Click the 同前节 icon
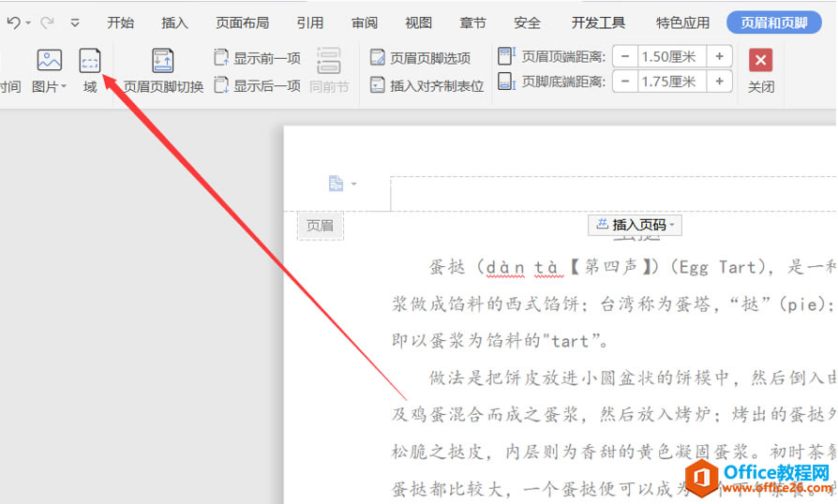838x504 pixels. pyautogui.click(x=329, y=61)
